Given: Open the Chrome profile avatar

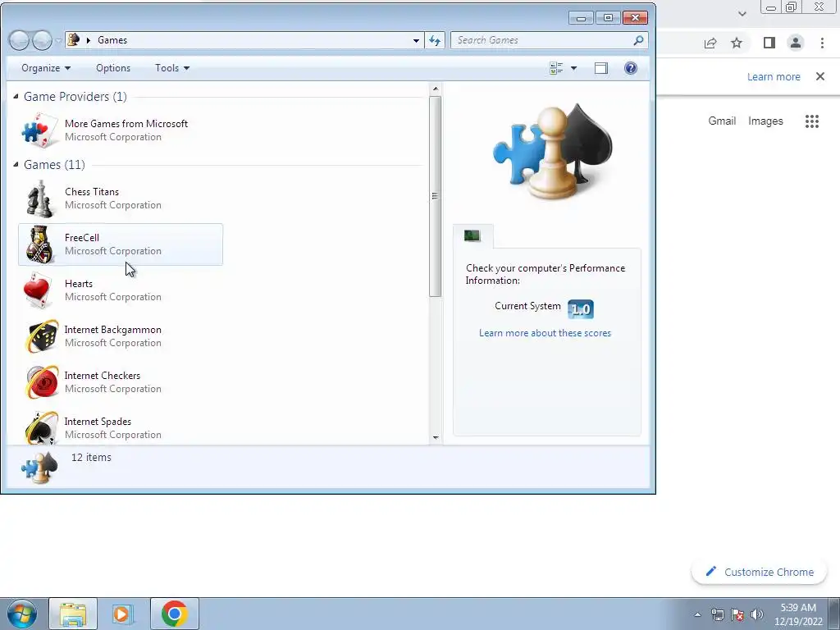Looking at the screenshot, I should pos(796,43).
